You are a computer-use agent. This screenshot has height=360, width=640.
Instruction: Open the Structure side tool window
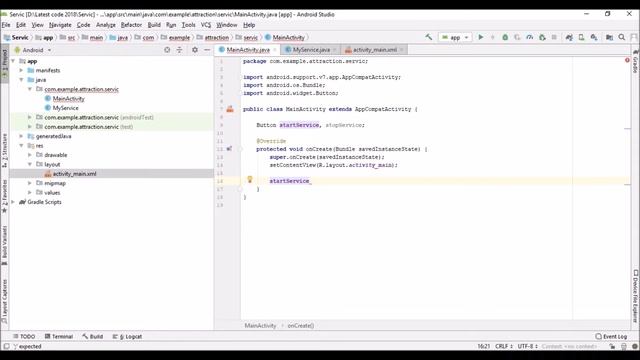pyautogui.click(x=4, y=150)
